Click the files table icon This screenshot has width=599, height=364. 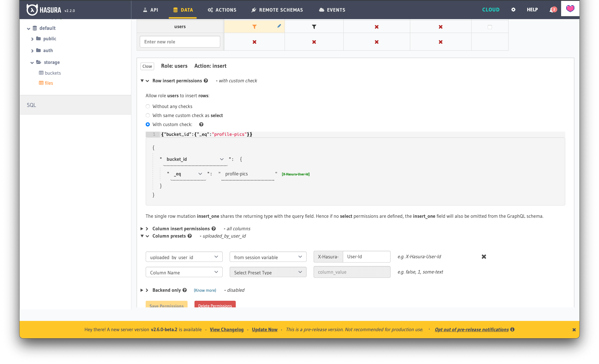click(41, 83)
